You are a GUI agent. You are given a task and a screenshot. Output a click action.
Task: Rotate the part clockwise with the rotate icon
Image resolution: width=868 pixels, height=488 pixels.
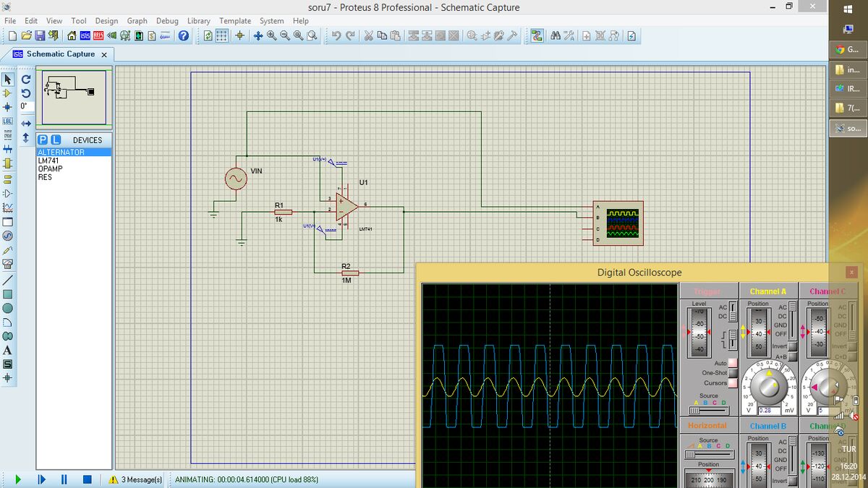25,80
